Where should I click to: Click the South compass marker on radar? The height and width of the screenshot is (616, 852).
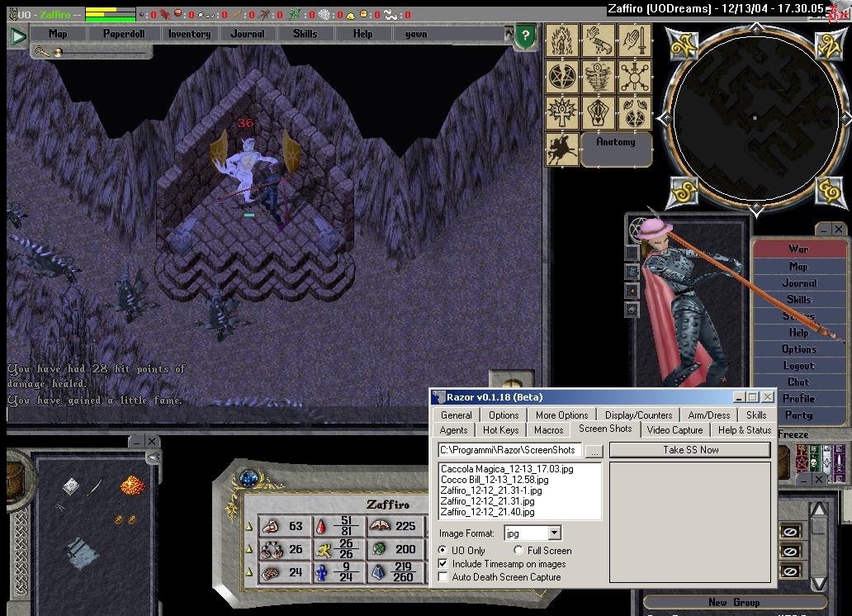684,192
